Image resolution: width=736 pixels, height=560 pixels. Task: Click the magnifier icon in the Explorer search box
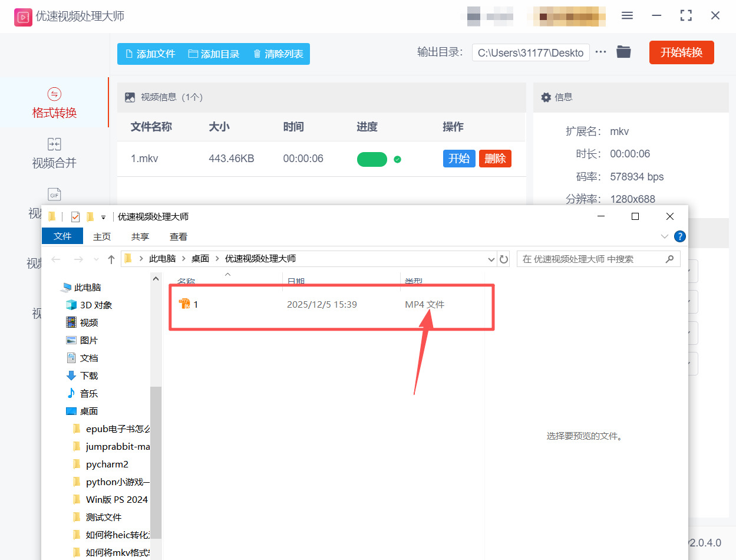point(669,259)
